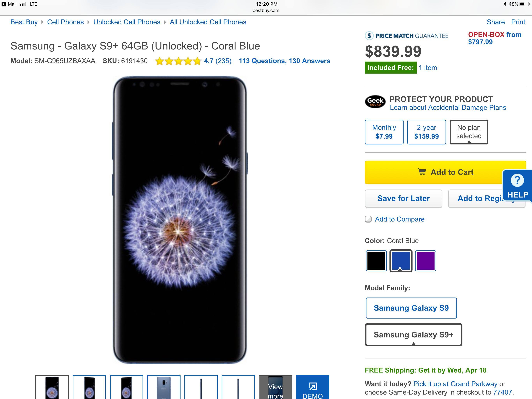Open Cell Phones breadcrumb link
Screen dimensions: 532x399
coord(65,22)
